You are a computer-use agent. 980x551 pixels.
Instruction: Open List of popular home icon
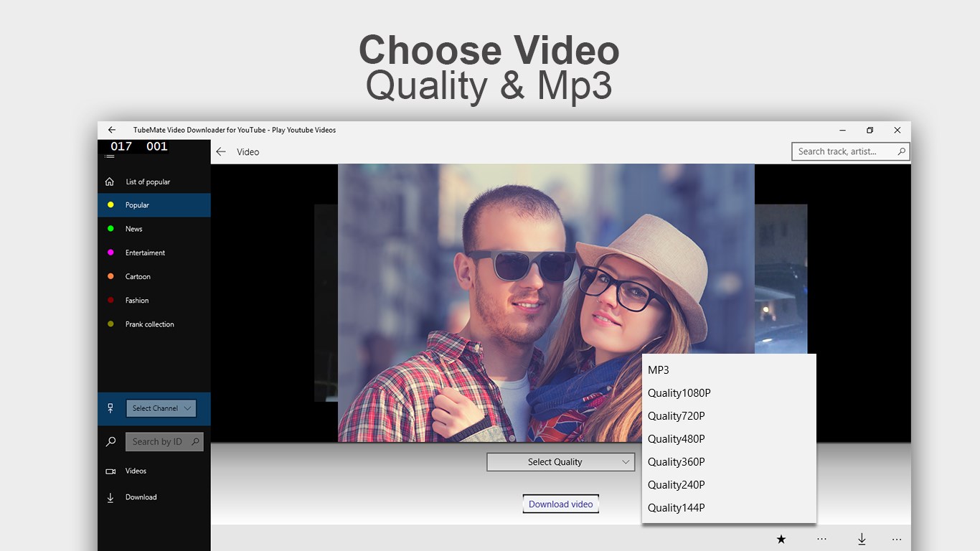(110, 182)
